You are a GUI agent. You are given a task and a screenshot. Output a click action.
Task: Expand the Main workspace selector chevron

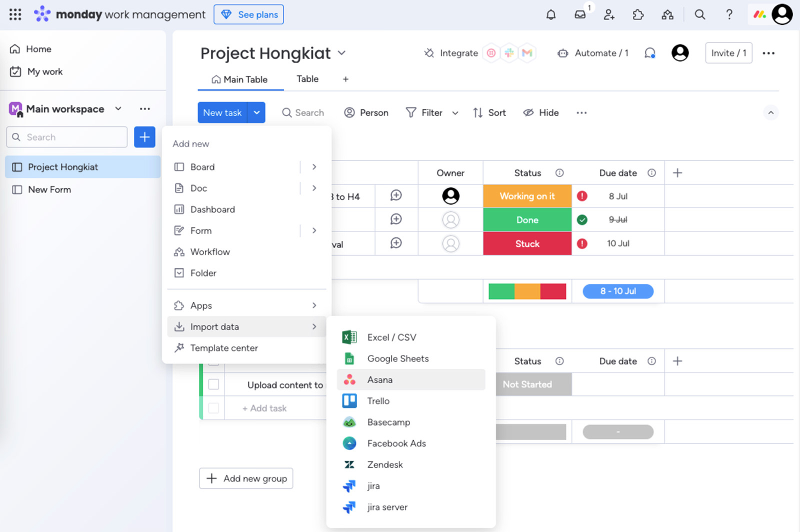click(x=118, y=108)
